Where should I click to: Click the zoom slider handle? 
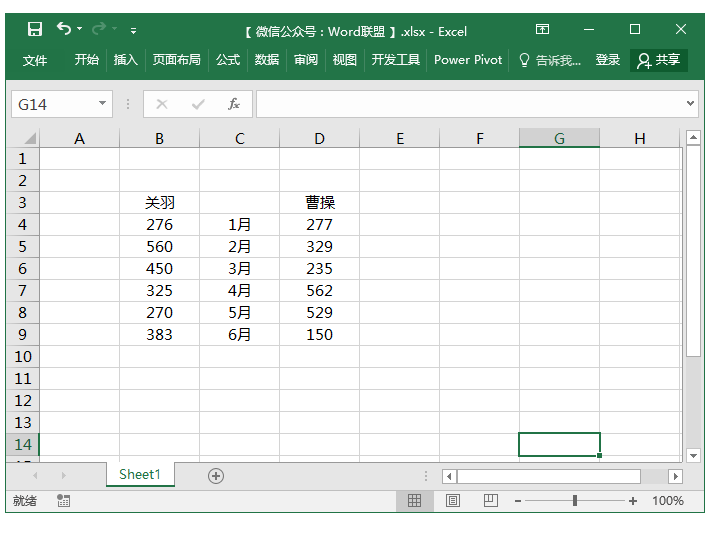pyautogui.click(x=575, y=500)
